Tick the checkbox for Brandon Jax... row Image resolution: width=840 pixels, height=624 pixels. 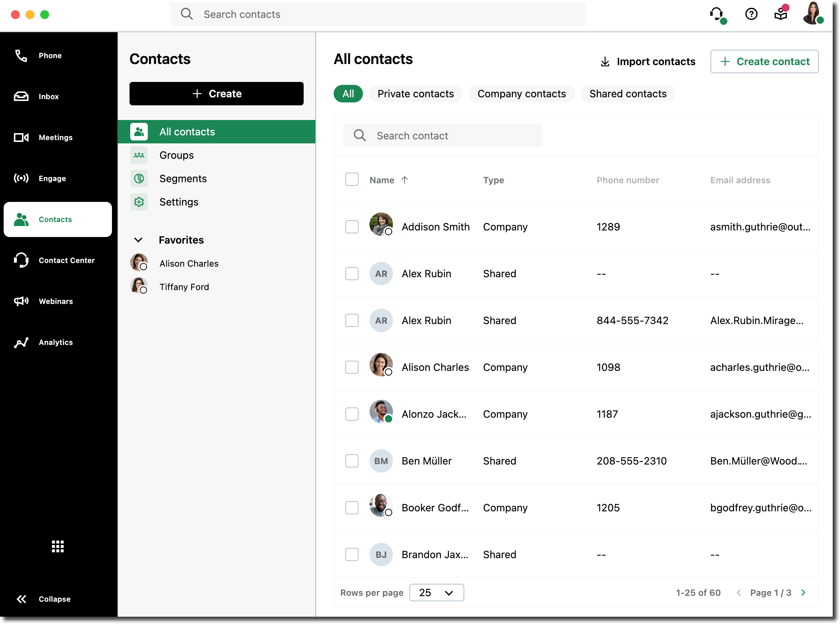coord(352,555)
